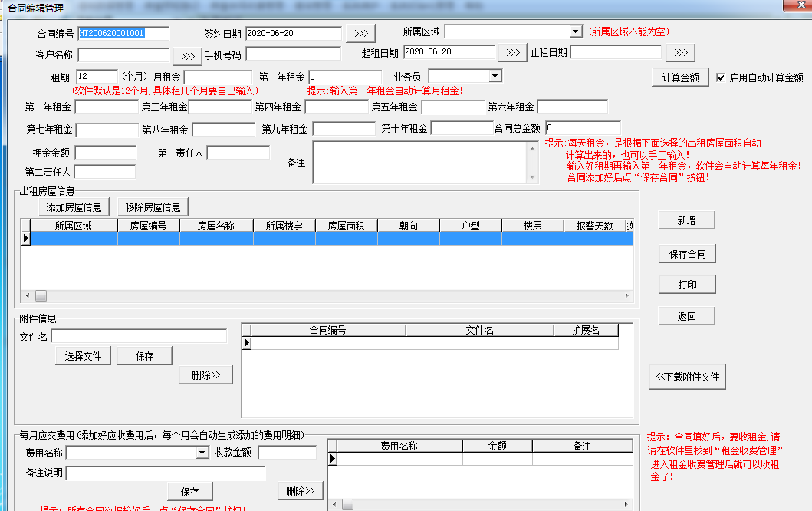Save the contract with 保存合同

pos(687,254)
